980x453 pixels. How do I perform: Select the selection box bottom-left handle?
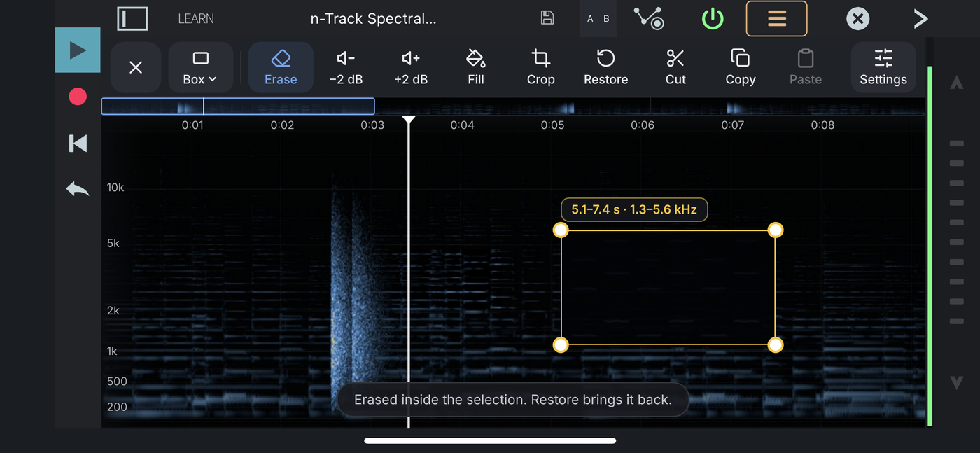tap(561, 344)
